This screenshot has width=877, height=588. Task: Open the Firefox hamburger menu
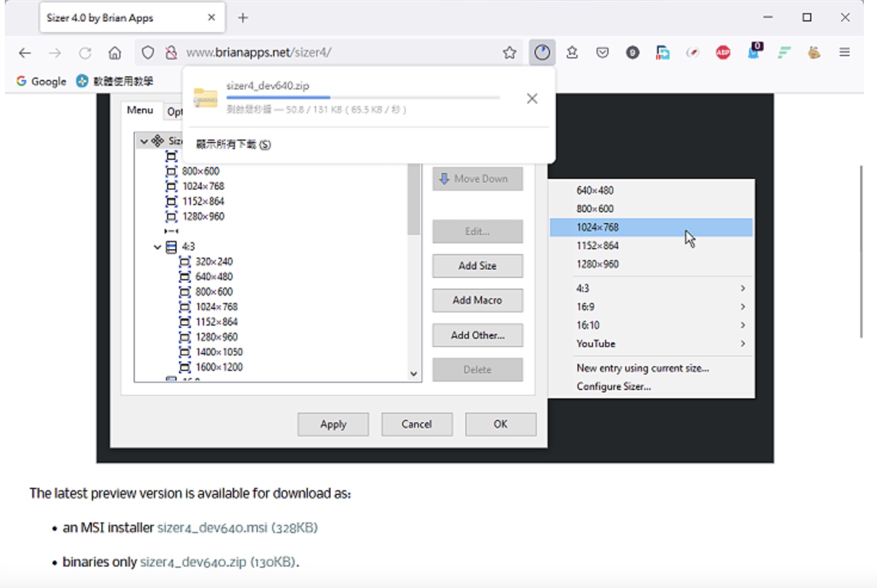(844, 52)
